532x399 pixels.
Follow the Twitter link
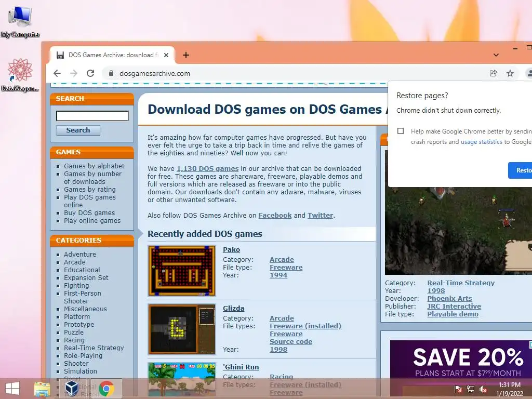320,216
